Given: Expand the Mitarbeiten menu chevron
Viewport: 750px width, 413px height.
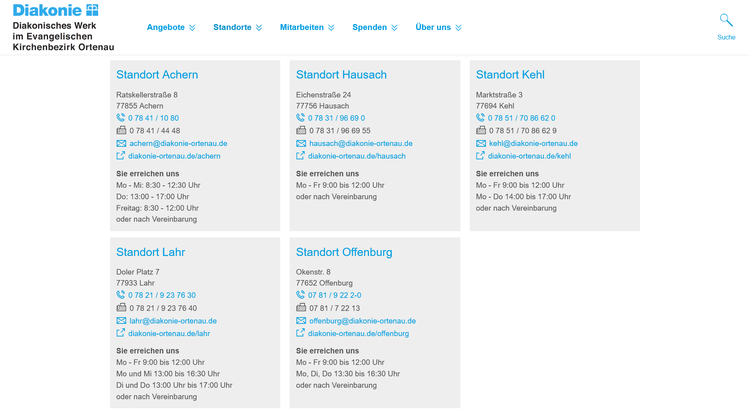Looking at the screenshot, I should click(331, 28).
